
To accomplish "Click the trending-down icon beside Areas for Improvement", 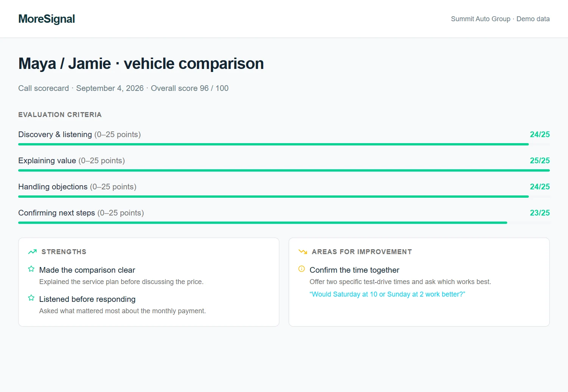I will [x=303, y=252].
